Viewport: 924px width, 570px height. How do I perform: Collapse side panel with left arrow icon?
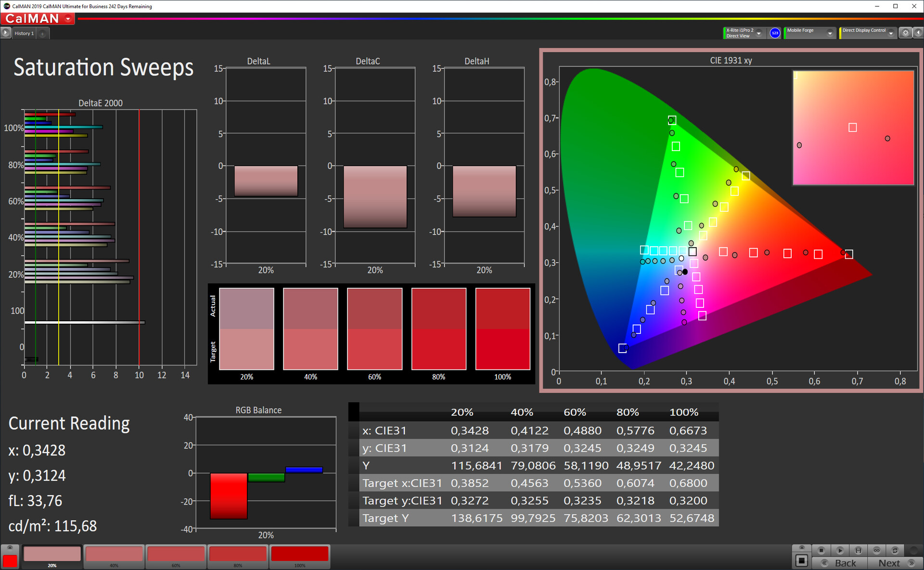pos(918,33)
